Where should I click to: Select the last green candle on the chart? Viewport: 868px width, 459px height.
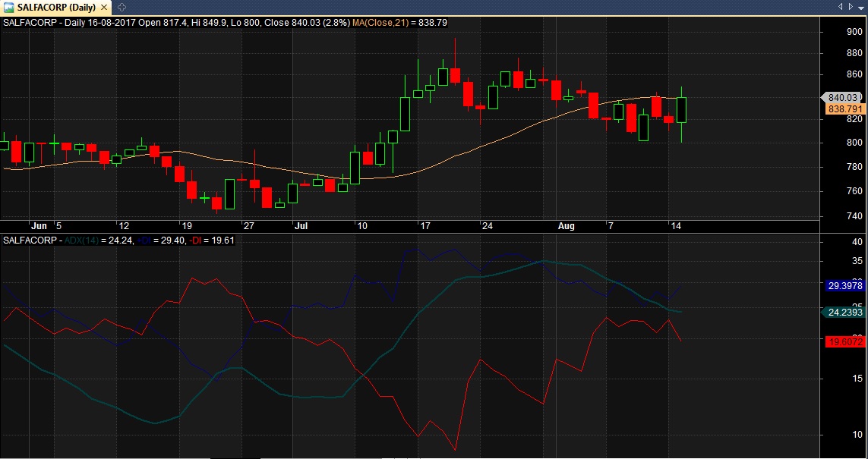681,109
